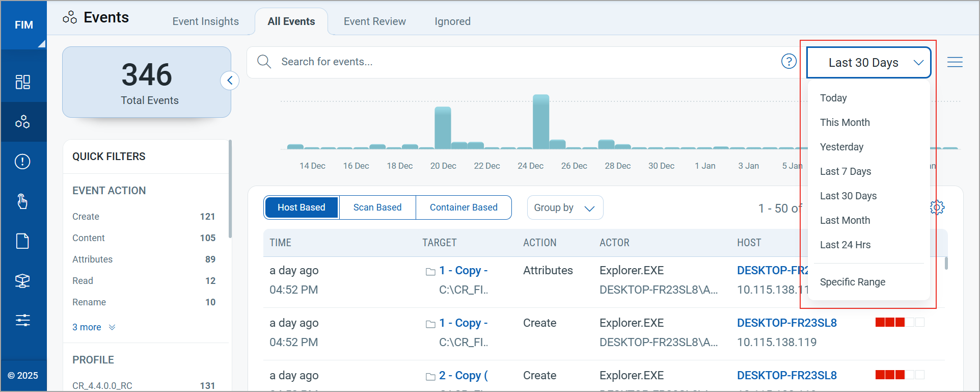
Task: Click the ACTOR column header
Action: 614,243
